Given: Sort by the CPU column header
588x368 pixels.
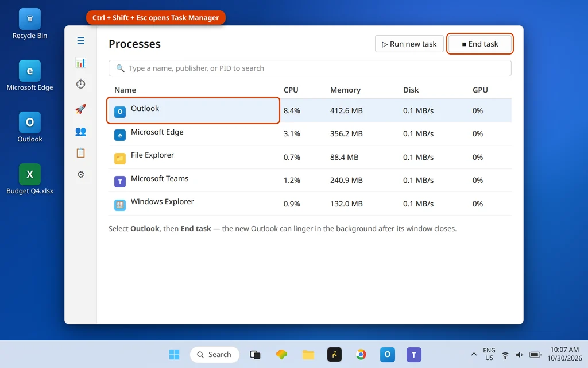Looking at the screenshot, I should (291, 90).
